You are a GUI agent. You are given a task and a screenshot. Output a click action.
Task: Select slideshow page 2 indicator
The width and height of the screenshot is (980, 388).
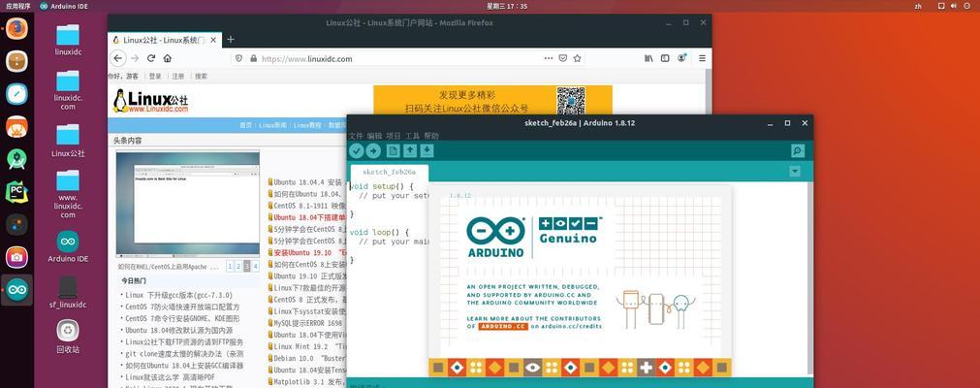tap(238, 267)
